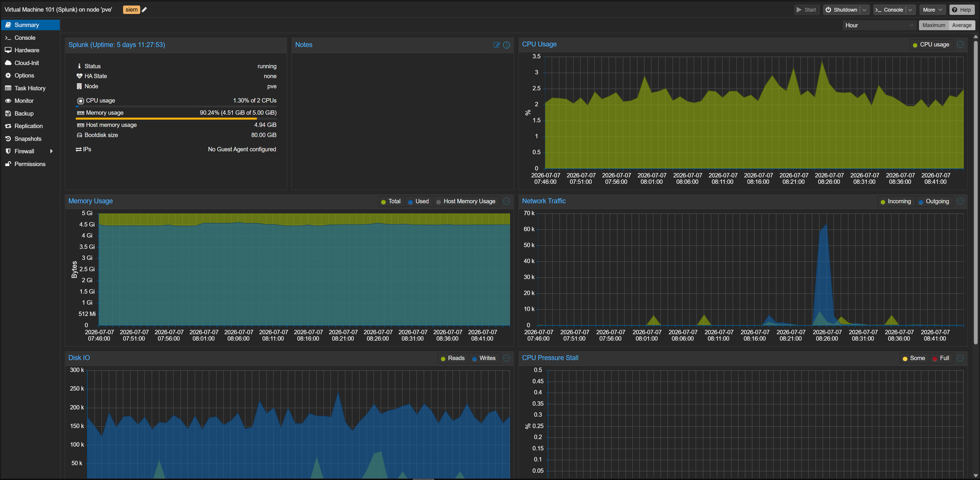The width and height of the screenshot is (980, 480).
Task: Click the Monitor eye icon
Action: coord(8,101)
